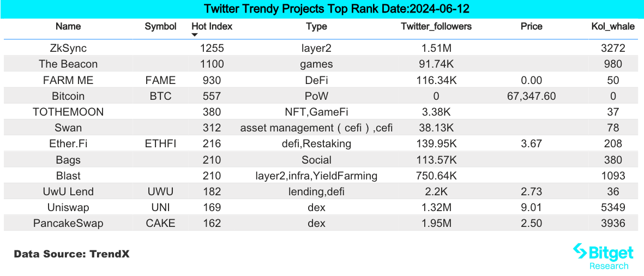The height and width of the screenshot is (276, 644).
Task: Select the ZkSync row name
Action: pos(68,48)
